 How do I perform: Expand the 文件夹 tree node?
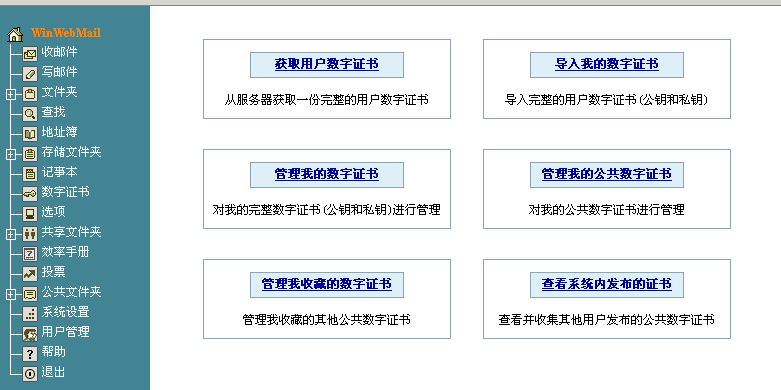11,94
